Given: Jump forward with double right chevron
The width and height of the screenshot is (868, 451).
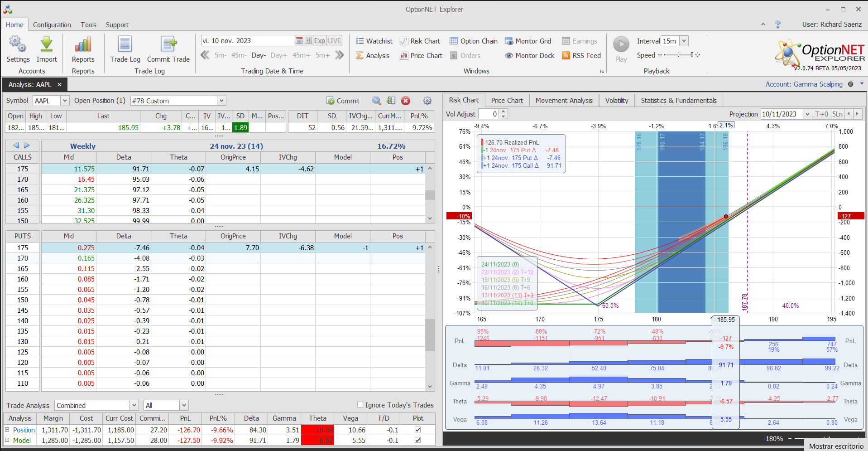Looking at the screenshot, I should pos(339,55).
